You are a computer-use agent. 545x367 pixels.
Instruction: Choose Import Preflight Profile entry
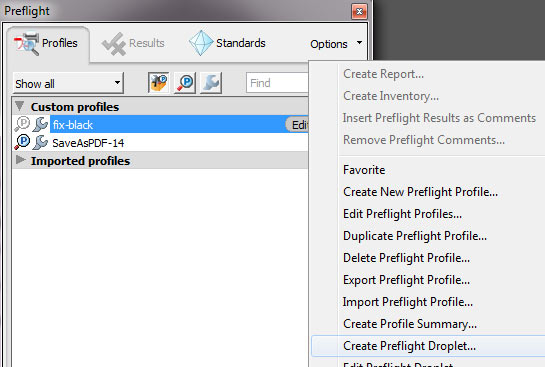(x=408, y=302)
